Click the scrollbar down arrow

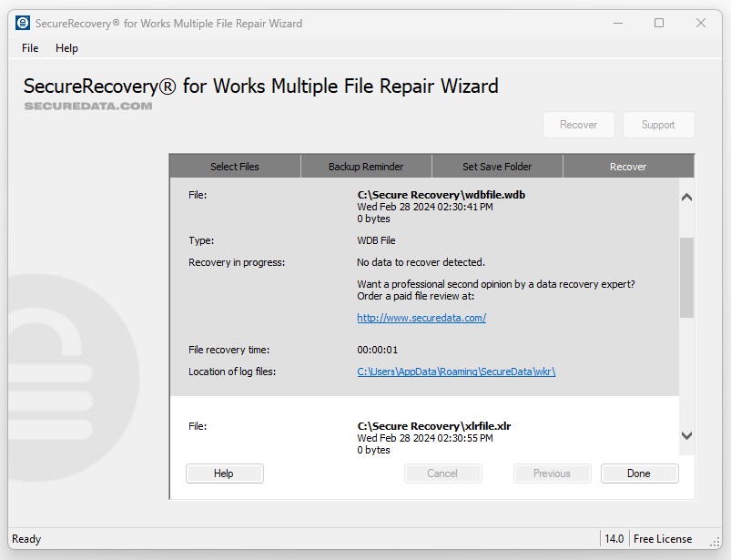click(686, 436)
